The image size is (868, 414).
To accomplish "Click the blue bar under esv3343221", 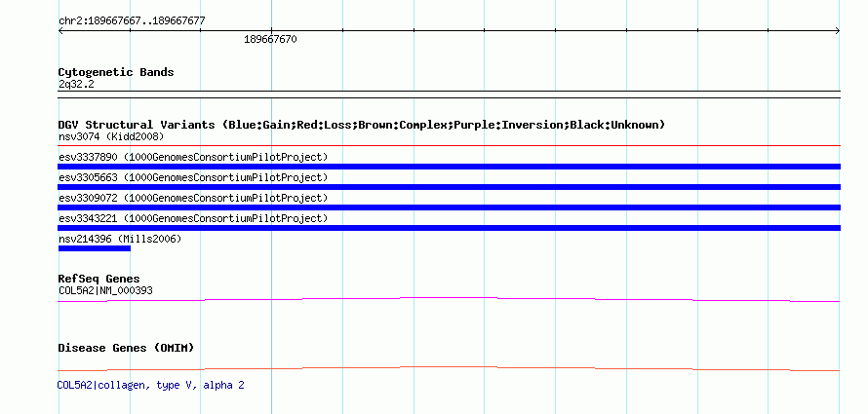I will (x=449, y=228).
